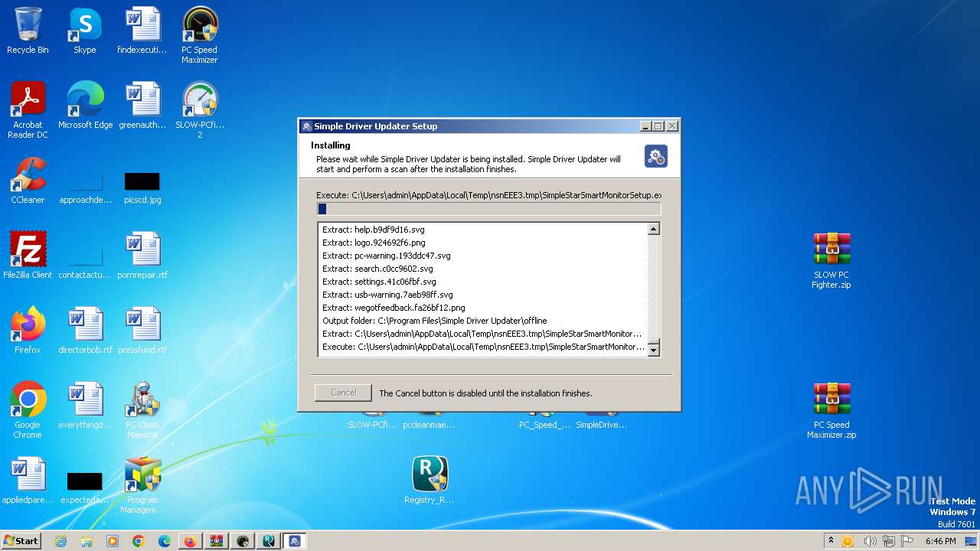
Task: Select log line 'Extract: pc-warning.193ddc47.svg'
Action: click(387, 256)
